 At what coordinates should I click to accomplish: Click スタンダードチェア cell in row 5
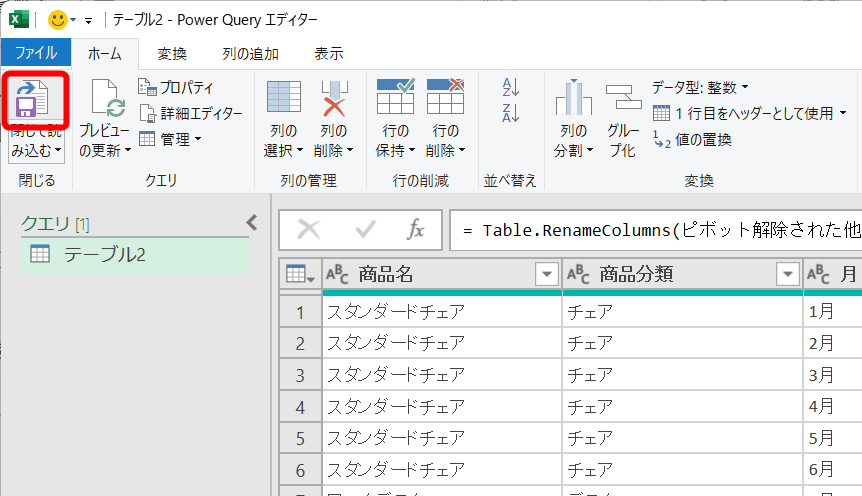click(441, 438)
